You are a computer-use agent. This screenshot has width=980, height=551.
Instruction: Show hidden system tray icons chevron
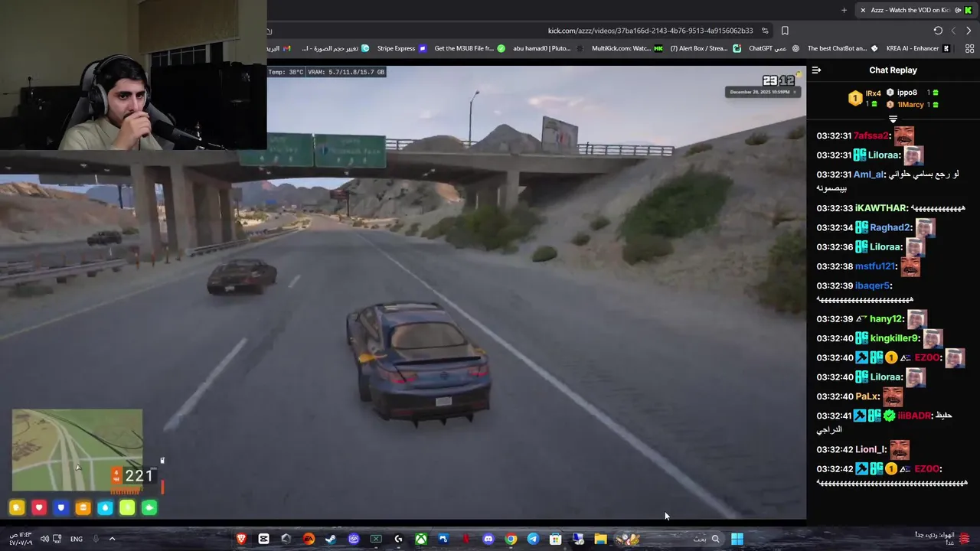click(x=112, y=539)
